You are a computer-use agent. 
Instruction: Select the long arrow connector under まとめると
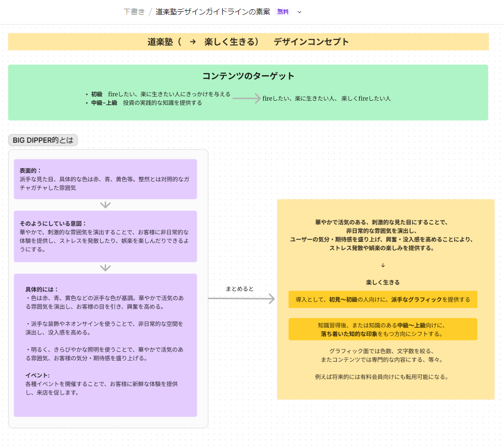(x=241, y=299)
